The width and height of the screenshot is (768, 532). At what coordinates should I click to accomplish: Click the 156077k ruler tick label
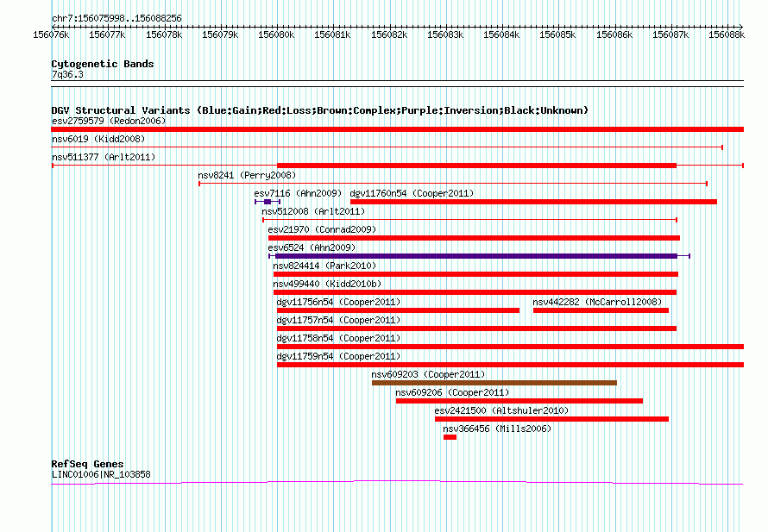(107, 34)
